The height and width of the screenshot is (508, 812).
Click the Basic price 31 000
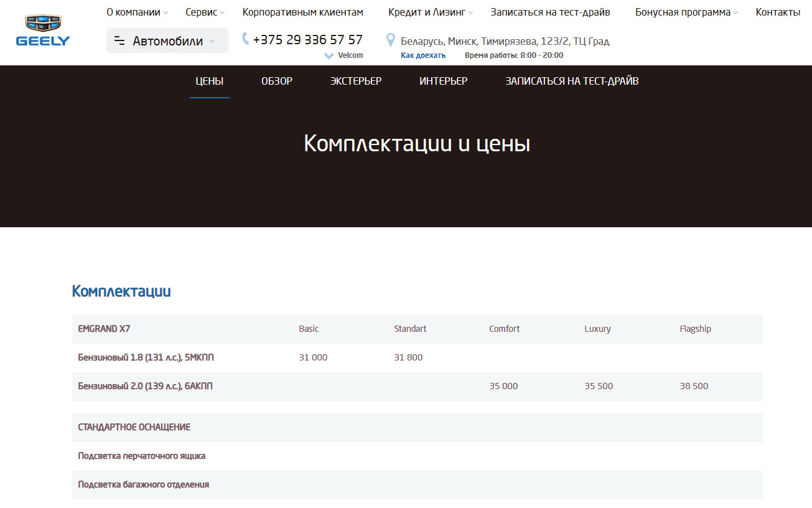[313, 357]
